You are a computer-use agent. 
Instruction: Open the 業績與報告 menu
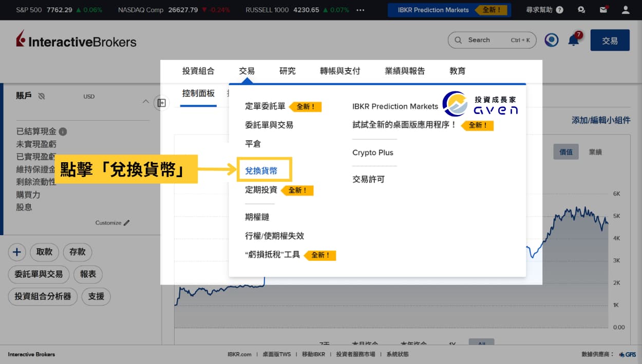tap(405, 71)
